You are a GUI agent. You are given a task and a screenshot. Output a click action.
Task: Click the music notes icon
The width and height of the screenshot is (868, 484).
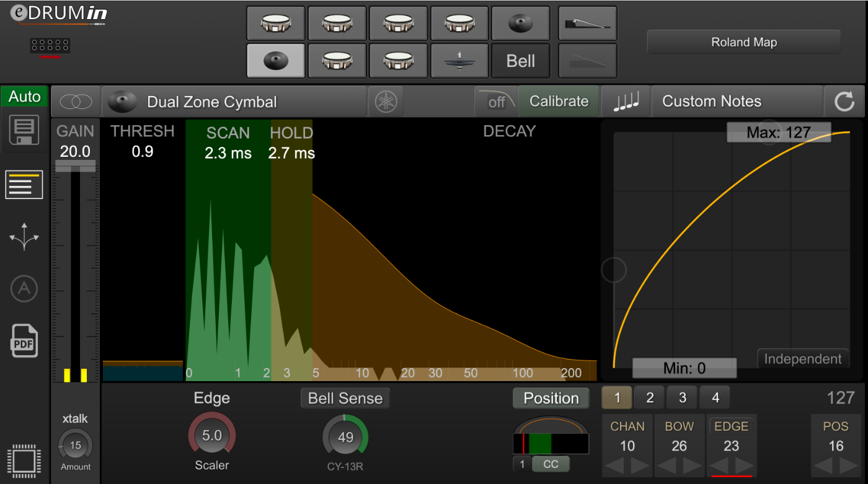pyautogui.click(x=626, y=102)
